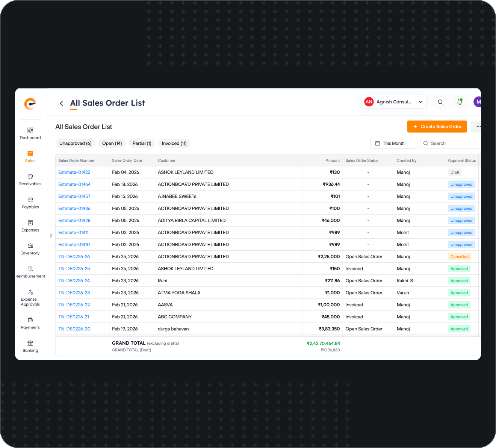The width and height of the screenshot is (496, 448).
Task: Open the This Month date filter
Action: pyautogui.click(x=394, y=143)
